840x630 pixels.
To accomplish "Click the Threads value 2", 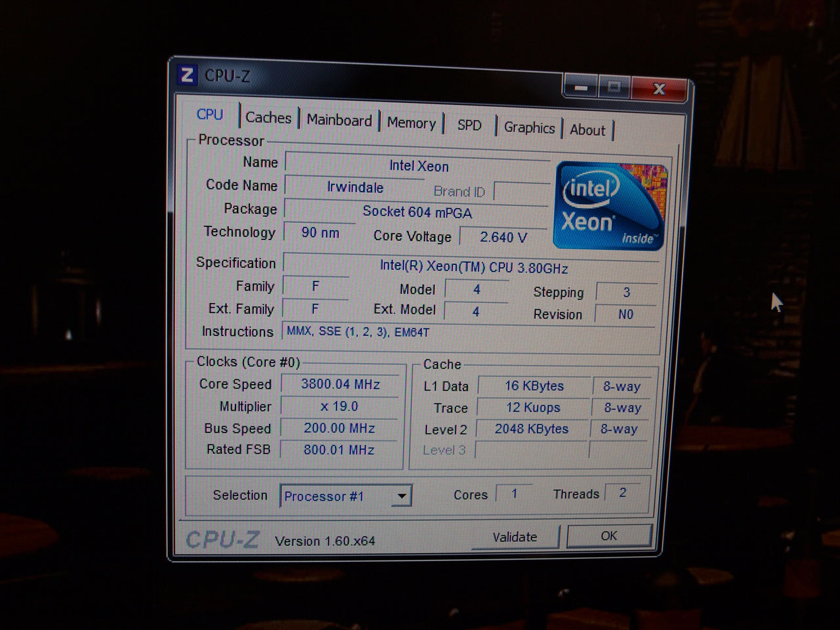I will click(623, 493).
